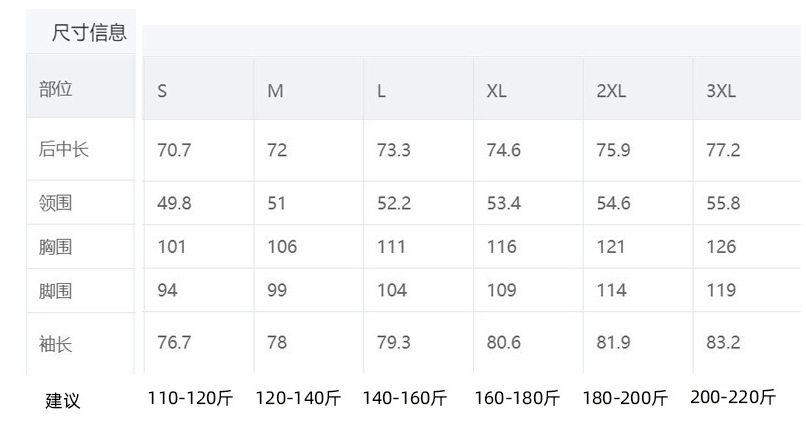Click the 200-220斤 weight suggestion
Screen dimensions: 806x434
(x=733, y=397)
